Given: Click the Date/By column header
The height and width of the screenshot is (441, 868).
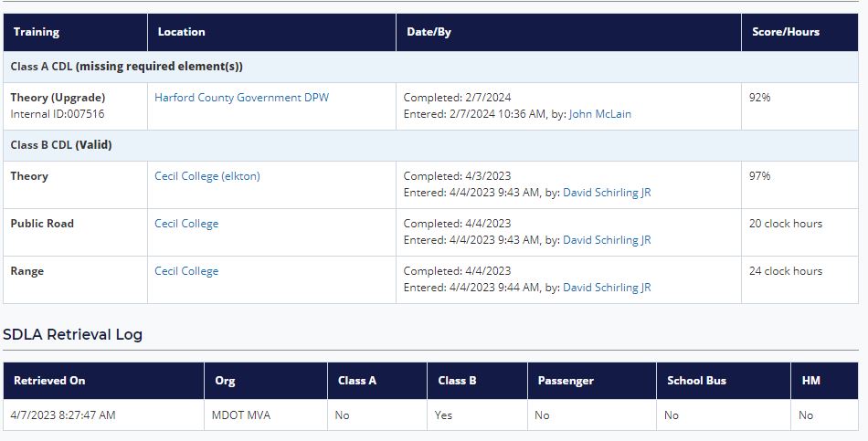Looking at the screenshot, I should [x=428, y=32].
